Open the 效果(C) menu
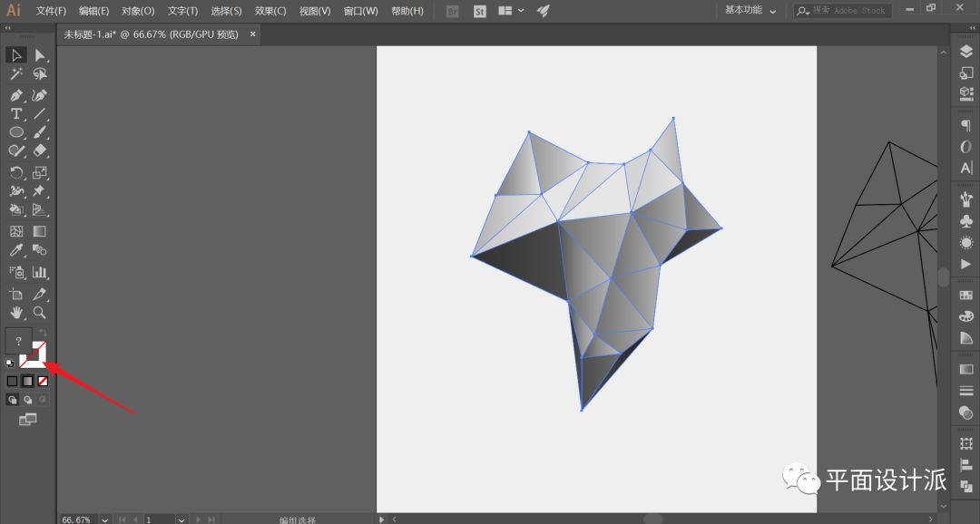The height and width of the screenshot is (524, 980). coord(269,11)
